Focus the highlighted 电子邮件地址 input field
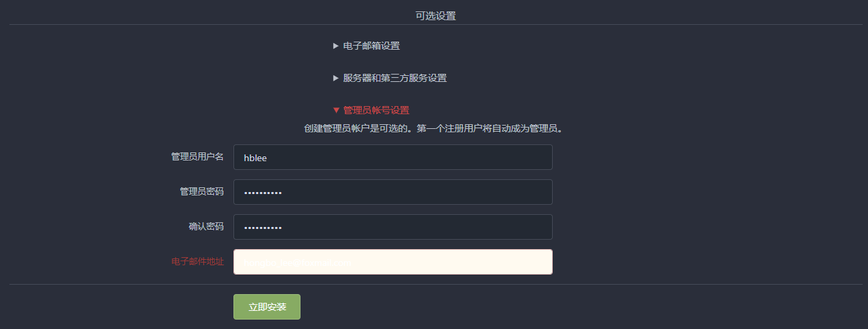The width and height of the screenshot is (868, 329). (x=393, y=262)
